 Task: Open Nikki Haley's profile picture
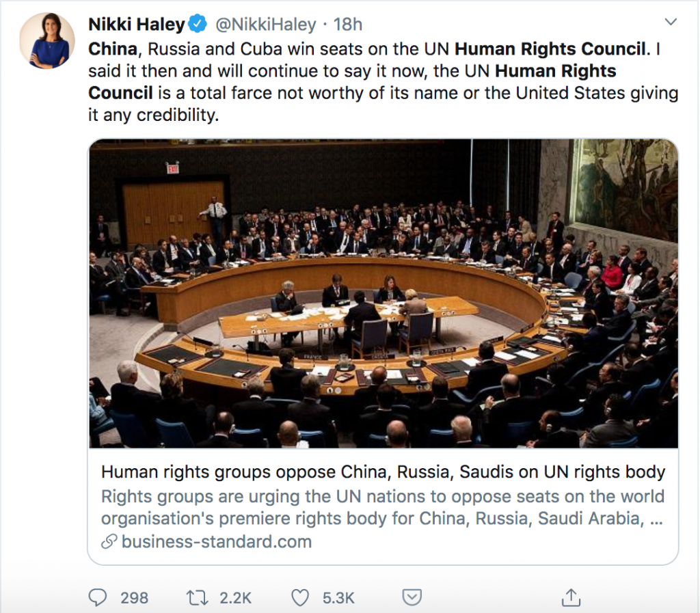47,40
